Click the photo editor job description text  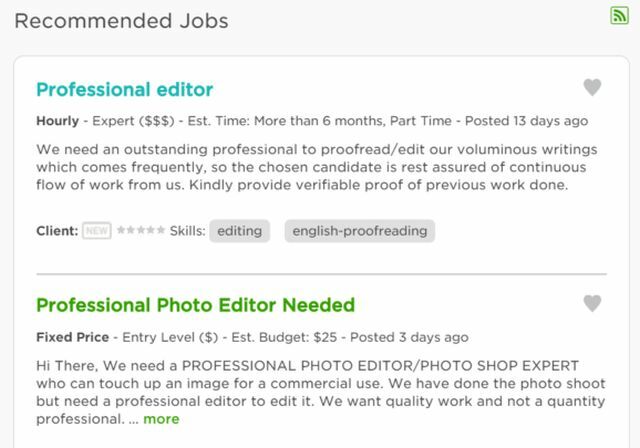pyautogui.click(x=321, y=392)
